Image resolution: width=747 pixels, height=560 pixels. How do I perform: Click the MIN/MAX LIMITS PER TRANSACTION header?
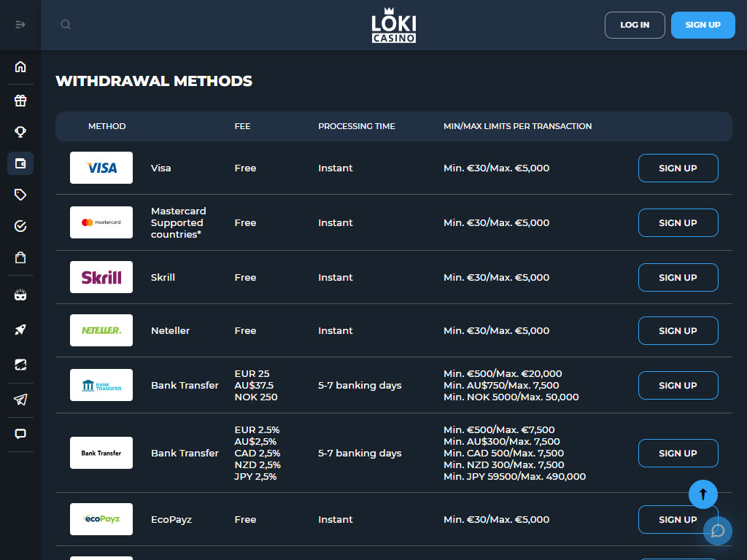517,126
